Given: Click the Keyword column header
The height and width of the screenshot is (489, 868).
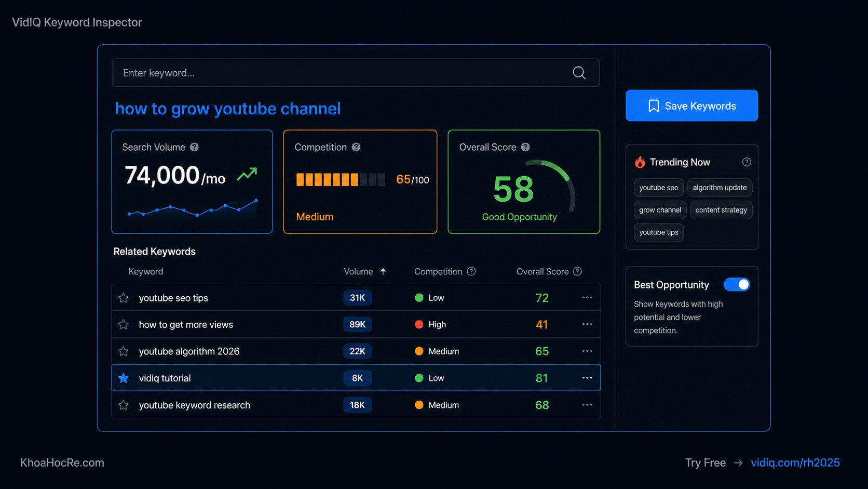Looking at the screenshot, I should pos(146,271).
